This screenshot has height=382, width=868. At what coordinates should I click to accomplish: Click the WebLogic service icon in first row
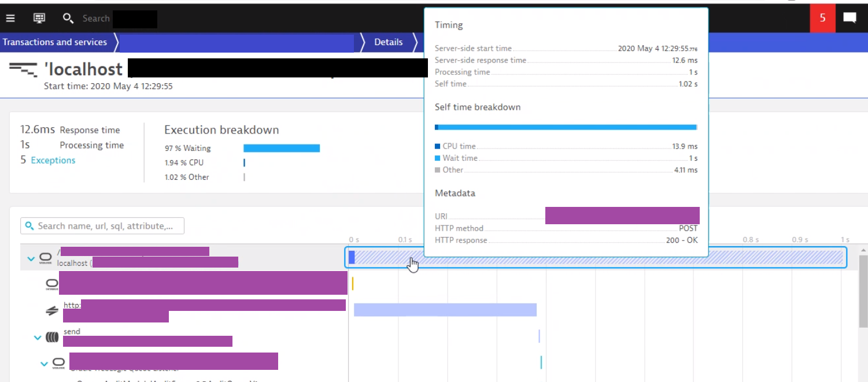point(46,258)
